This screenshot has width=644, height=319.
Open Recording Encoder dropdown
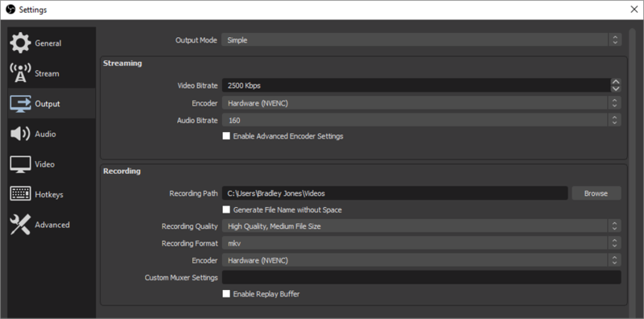click(x=421, y=260)
